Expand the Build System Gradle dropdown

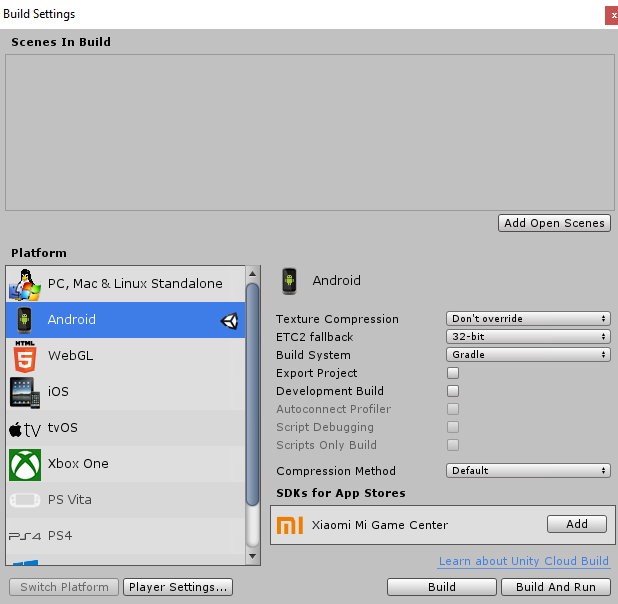(x=528, y=355)
